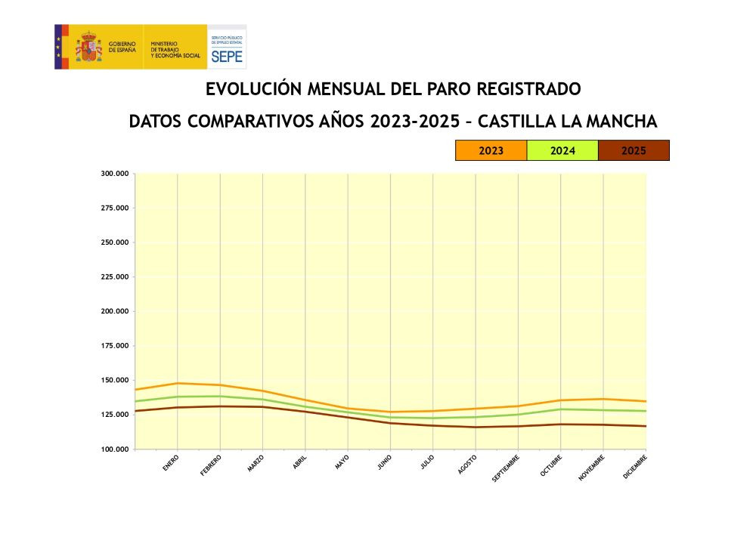The width and height of the screenshot is (756, 534).
Task: Click the SEPE logo
Action: [x=227, y=47]
